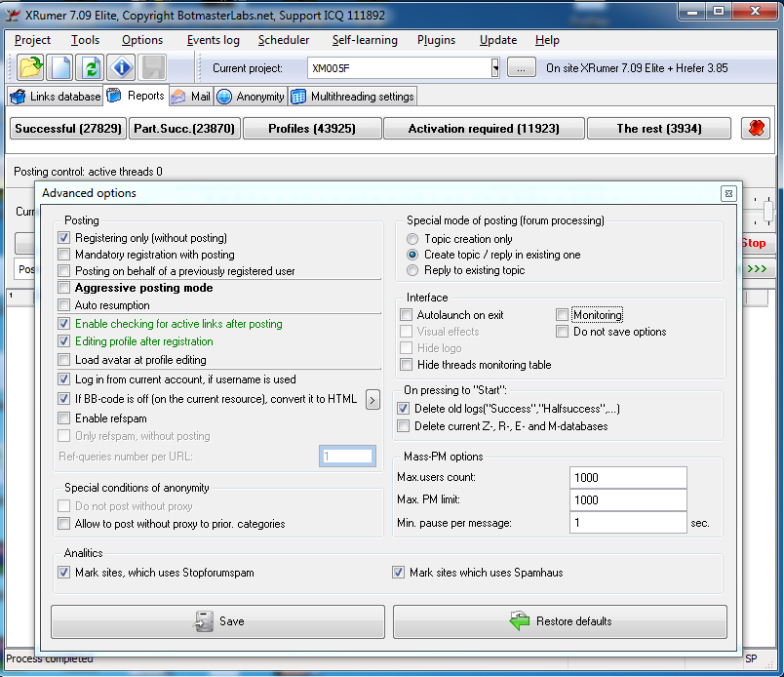Enable Mandatory registration with posting
The height and width of the screenshot is (677, 784).
coord(63,255)
